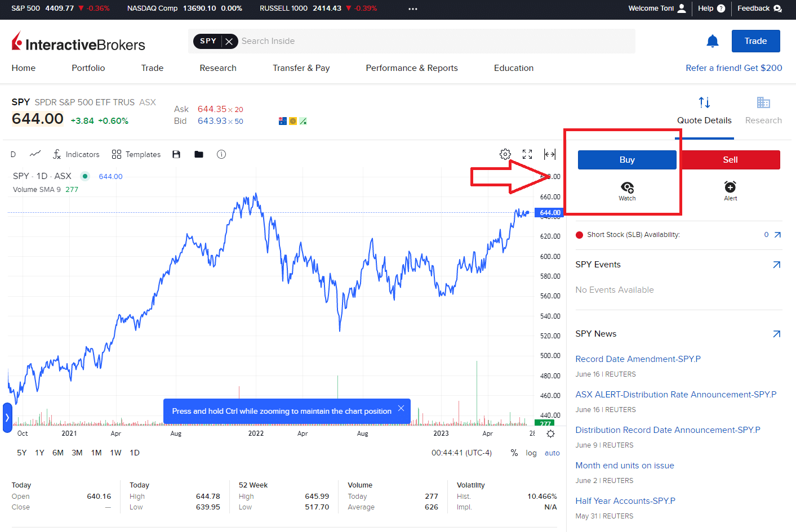The image size is (796, 532).
Task: Select the 1D chart range
Action: coord(135,453)
